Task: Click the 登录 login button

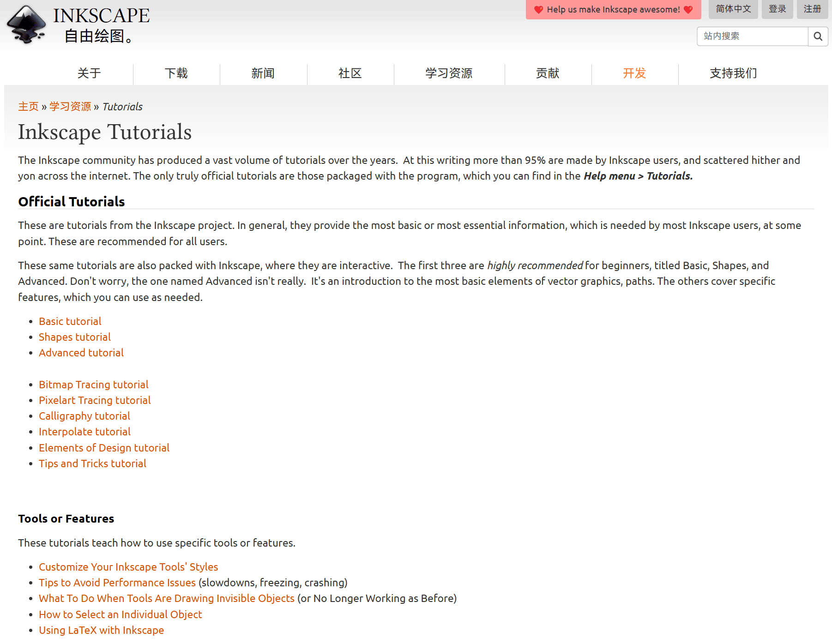Action: [x=777, y=9]
